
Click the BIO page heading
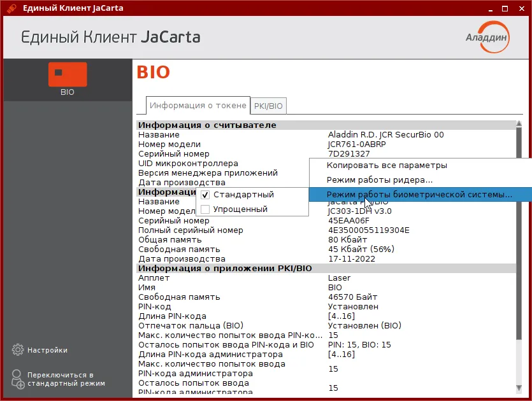pos(154,72)
